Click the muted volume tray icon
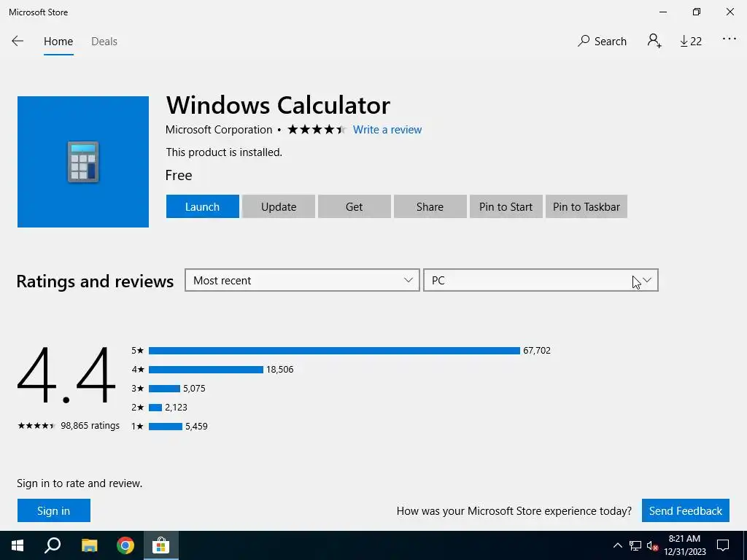This screenshot has height=560, width=747. [652, 545]
